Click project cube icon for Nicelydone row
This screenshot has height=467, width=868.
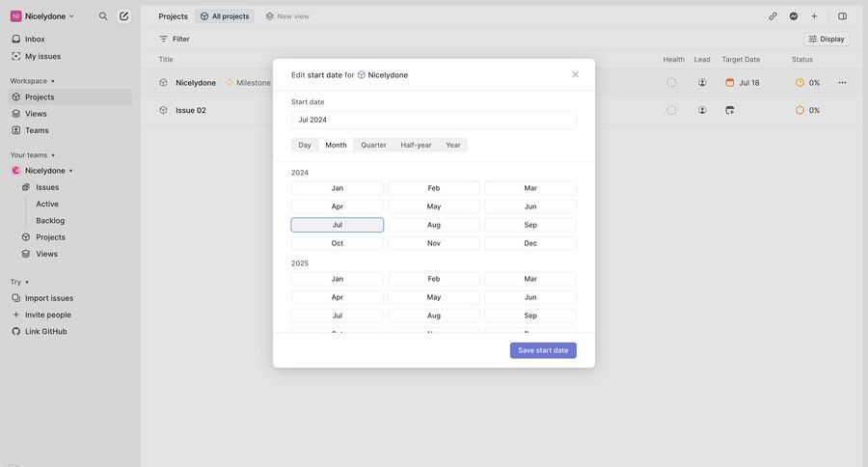point(163,83)
